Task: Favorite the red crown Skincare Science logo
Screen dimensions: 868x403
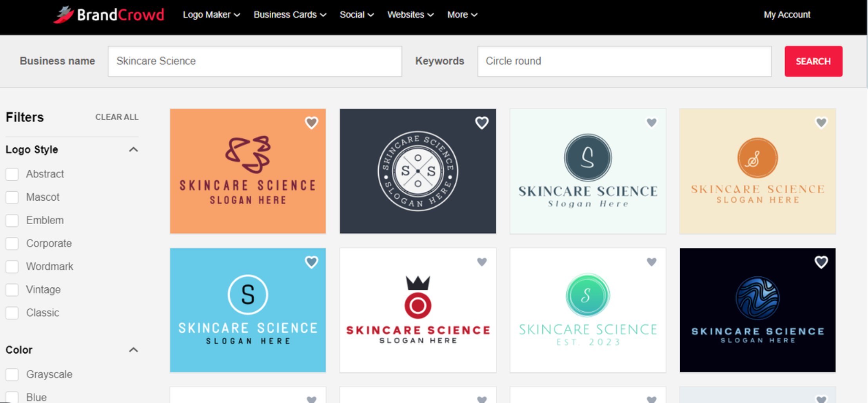Action: tap(482, 262)
